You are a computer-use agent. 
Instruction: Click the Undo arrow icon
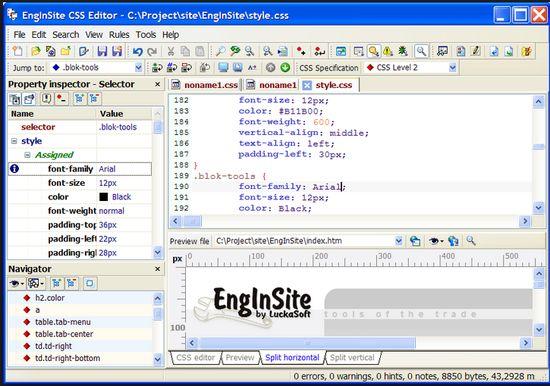[x=138, y=52]
